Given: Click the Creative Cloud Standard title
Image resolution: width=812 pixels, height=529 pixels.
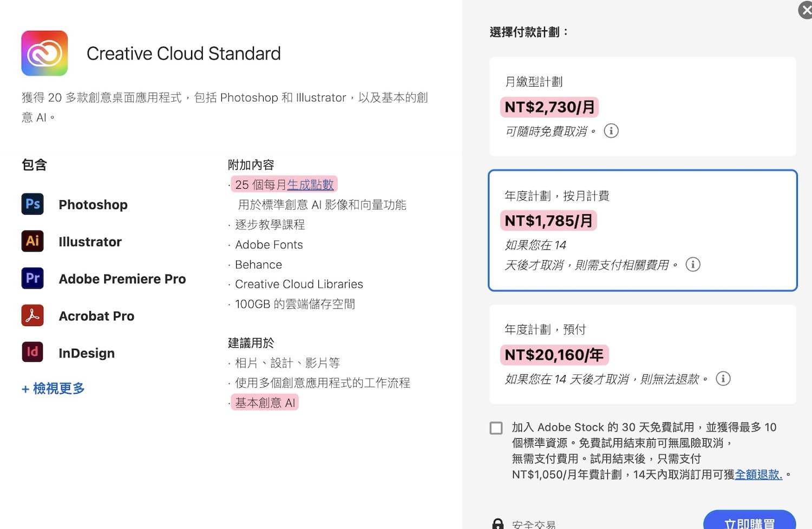Looking at the screenshot, I should click(184, 53).
